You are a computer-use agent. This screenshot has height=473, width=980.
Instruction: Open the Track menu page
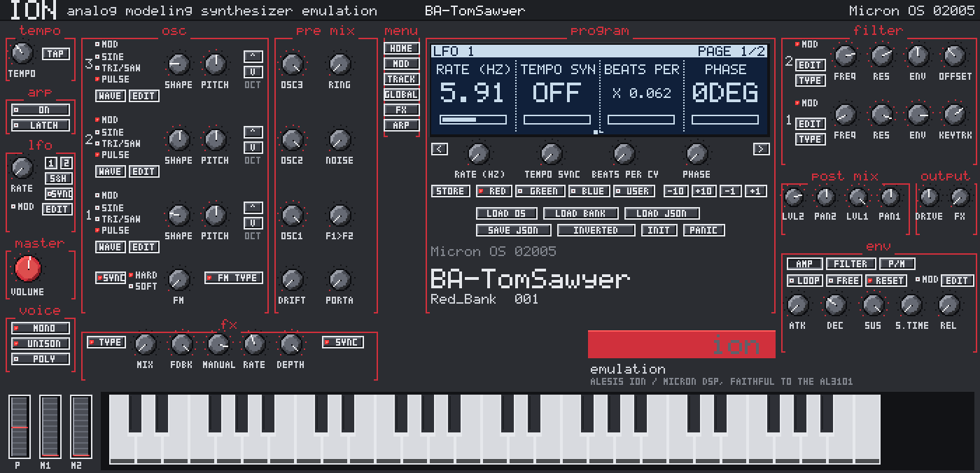tap(401, 79)
